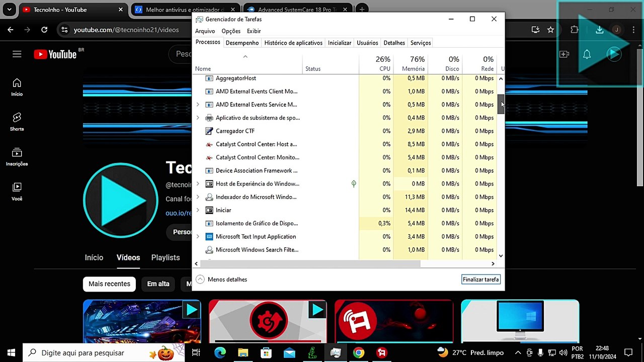The height and width of the screenshot is (362, 644).
Task: Expand the Iniciar process group
Action: click(198, 210)
